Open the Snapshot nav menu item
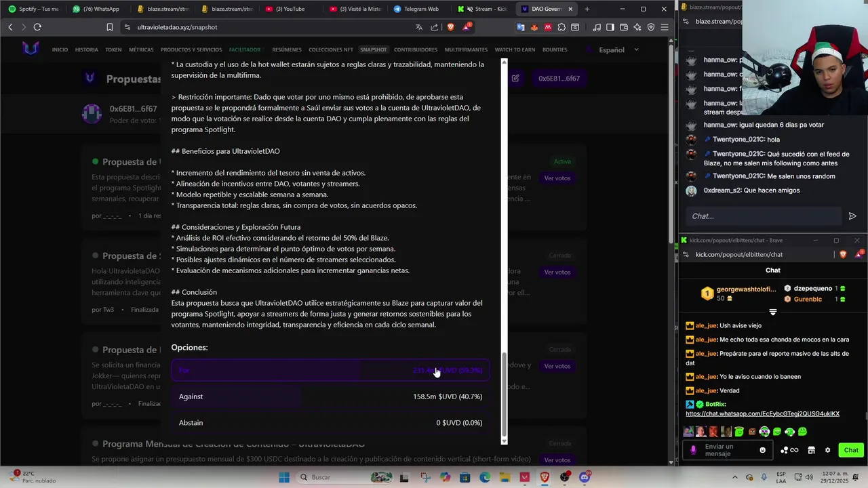868x488 pixels. [x=374, y=49]
